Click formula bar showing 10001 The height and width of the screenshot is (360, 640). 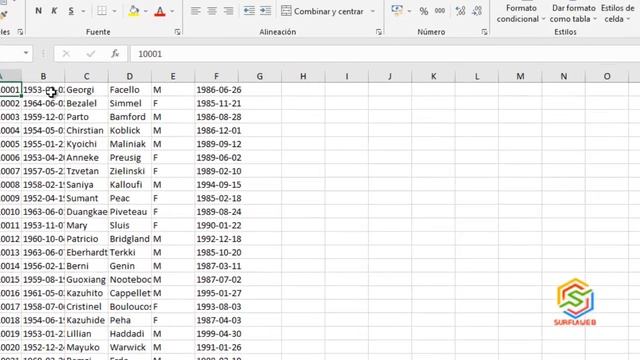tap(385, 54)
